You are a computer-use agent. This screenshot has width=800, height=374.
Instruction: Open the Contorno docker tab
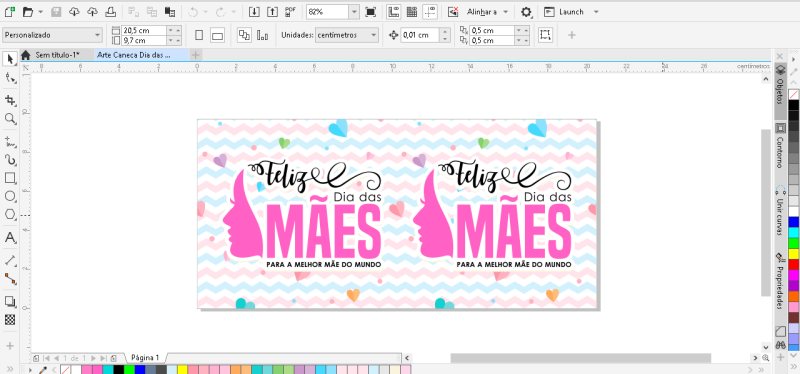780,146
